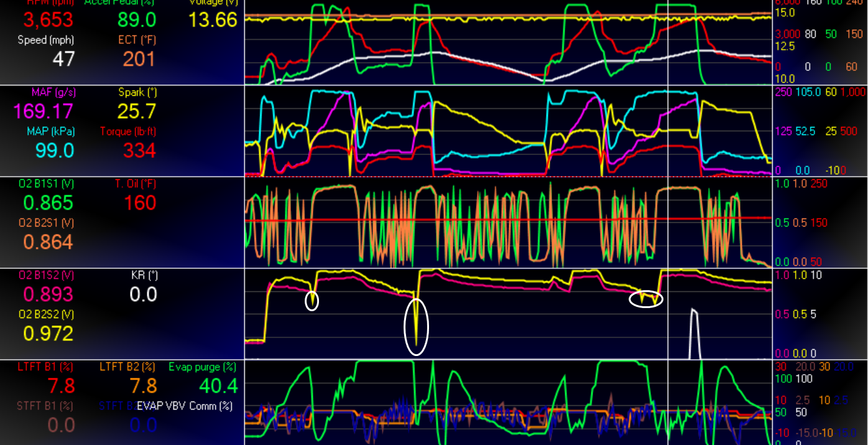Select the red torque value 334

pyautogui.click(x=139, y=151)
